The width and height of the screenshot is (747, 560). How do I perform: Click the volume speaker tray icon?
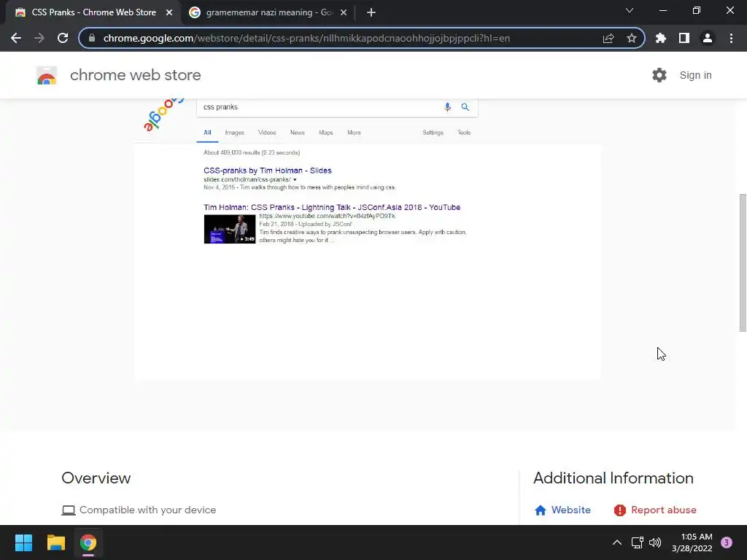[x=655, y=542]
